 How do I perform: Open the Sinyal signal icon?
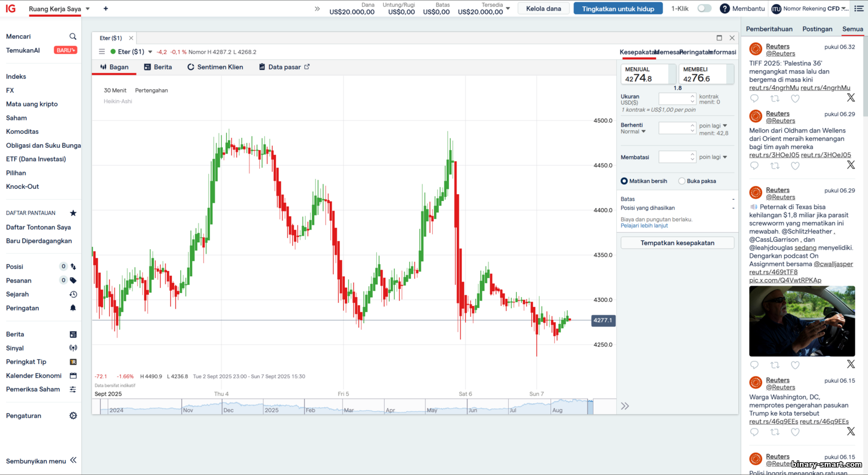coord(73,348)
